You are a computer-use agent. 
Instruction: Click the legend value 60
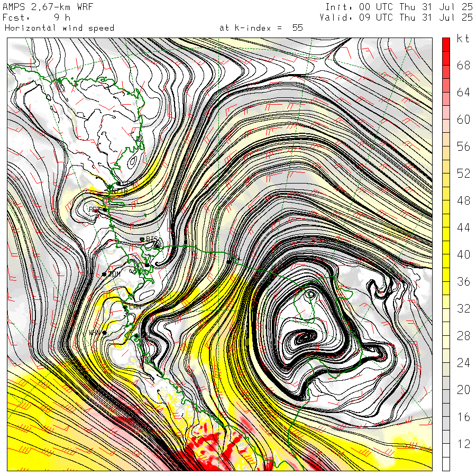pos(463,120)
